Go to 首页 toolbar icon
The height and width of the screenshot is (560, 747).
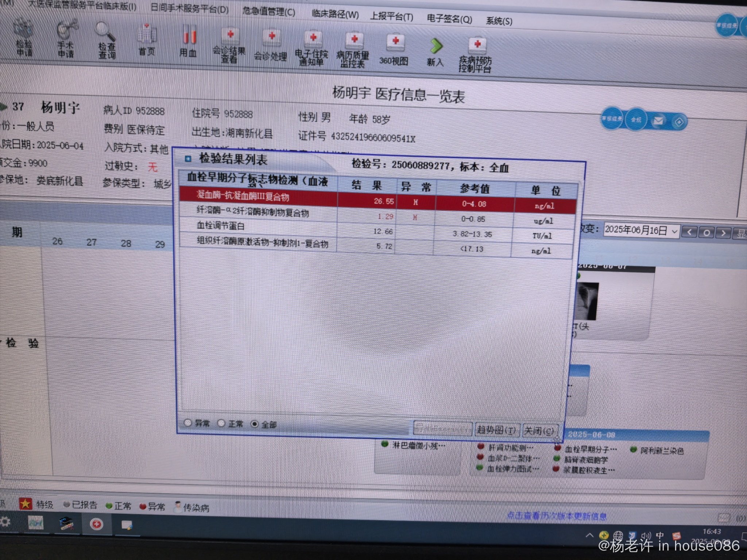pos(147,40)
